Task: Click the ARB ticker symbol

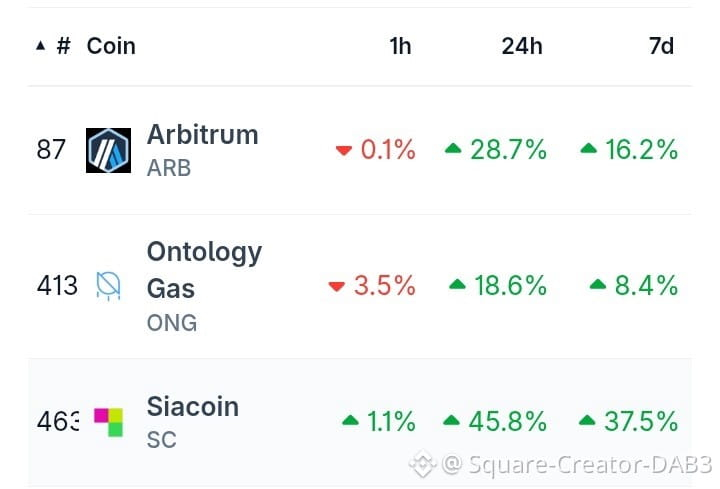Action: [x=169, y=168]
